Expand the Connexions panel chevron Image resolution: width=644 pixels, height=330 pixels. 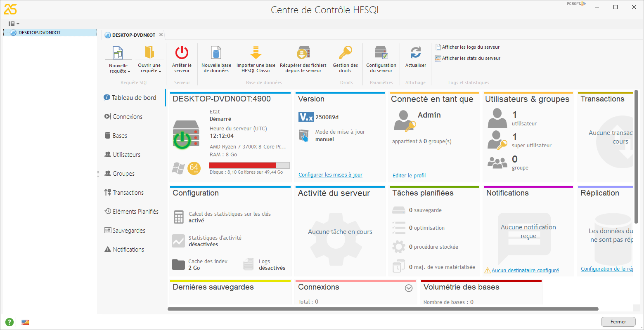409,288
